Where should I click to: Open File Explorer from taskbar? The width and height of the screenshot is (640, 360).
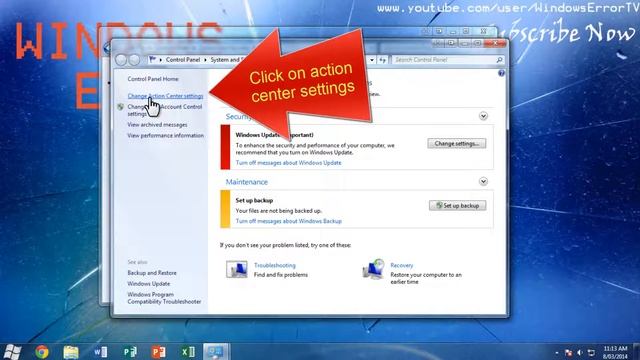(71, 352)
